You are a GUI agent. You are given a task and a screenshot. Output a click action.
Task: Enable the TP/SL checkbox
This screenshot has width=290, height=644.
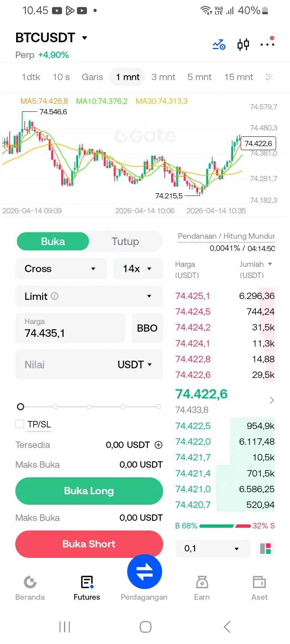pos(20,424)
